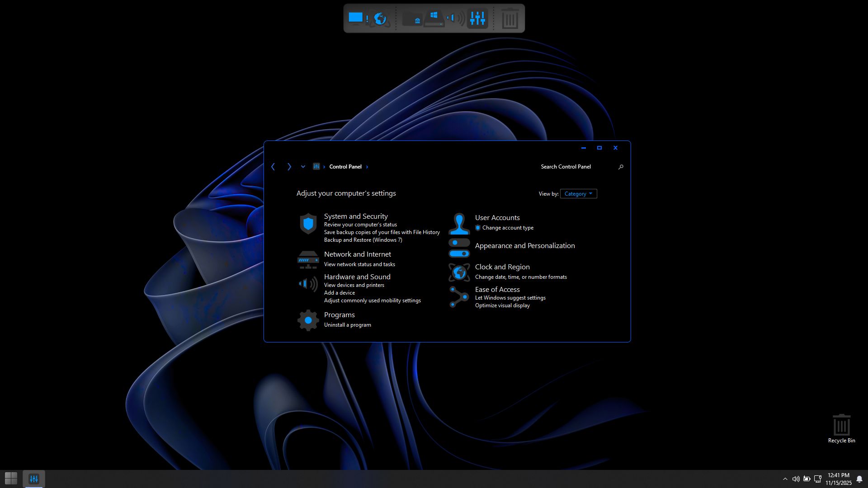The width and height of the screenshot is (868, 488).
Task: Click the System and Security shield icon
Action: pyautogui.click(x=308, y=224)
